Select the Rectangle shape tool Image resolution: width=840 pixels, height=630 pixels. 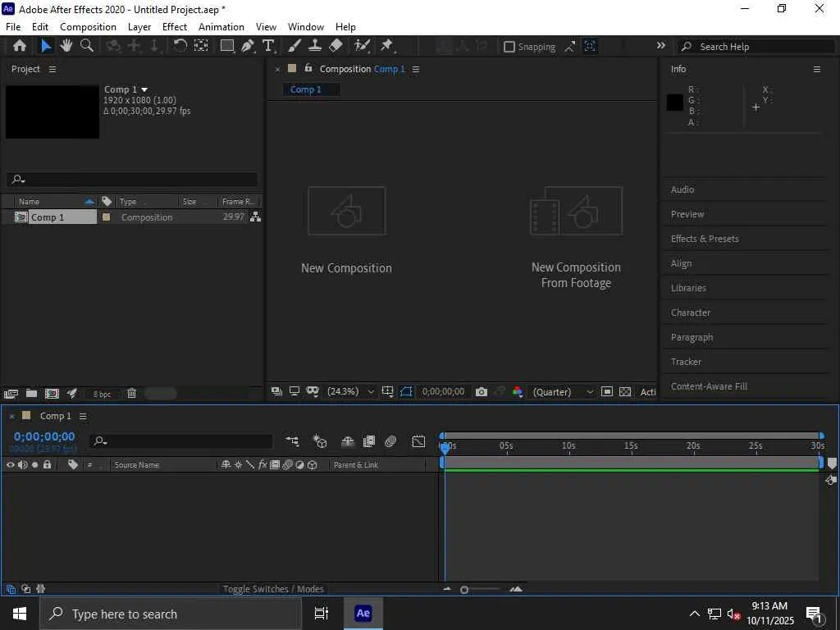[x=227, y=46]
